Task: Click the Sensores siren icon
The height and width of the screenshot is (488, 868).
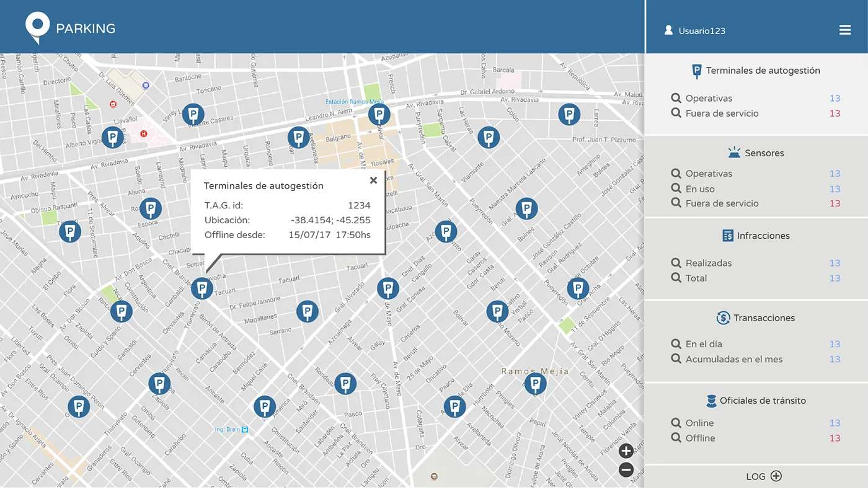Action: pos(734,153)
